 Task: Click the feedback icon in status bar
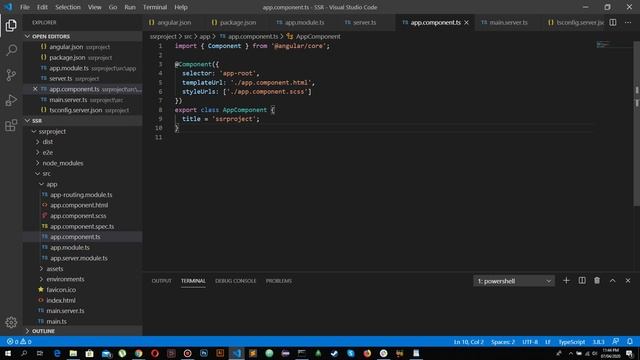(x=616, y=342)
